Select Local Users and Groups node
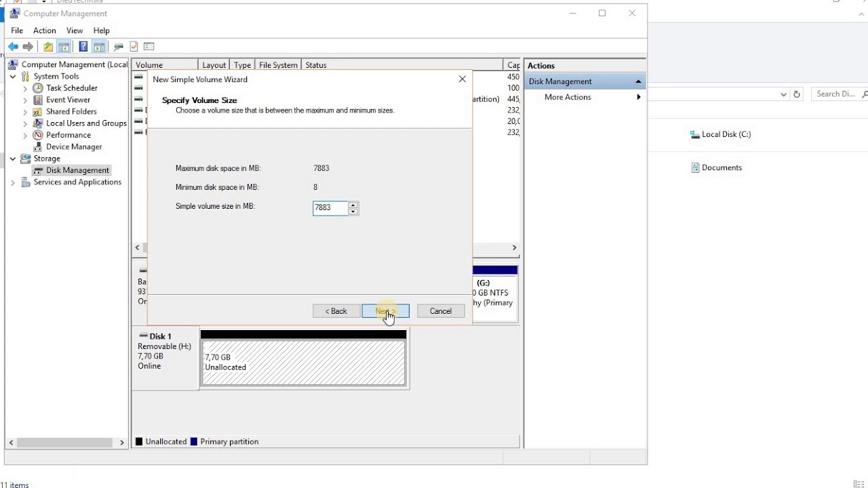This screenshot has height=488, width=868. point(86,123)
